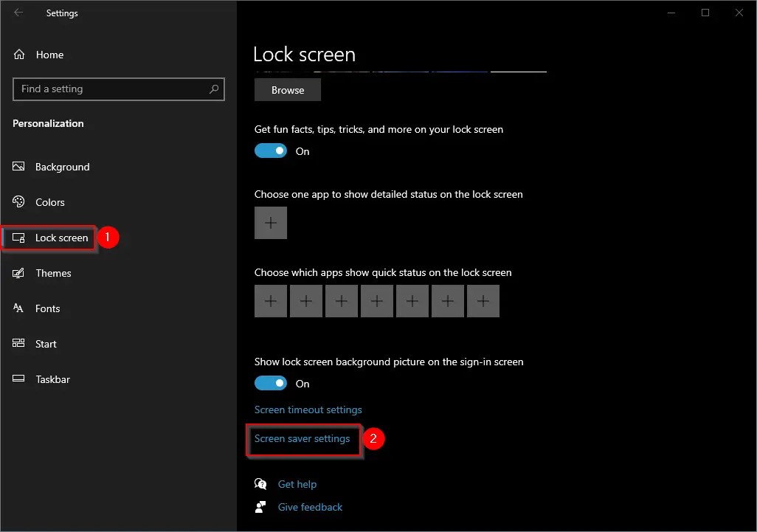Viewport: 757px width, 532px height.
Task: Toggle off fun facts on lock screen
Action: tap(270, 151)
